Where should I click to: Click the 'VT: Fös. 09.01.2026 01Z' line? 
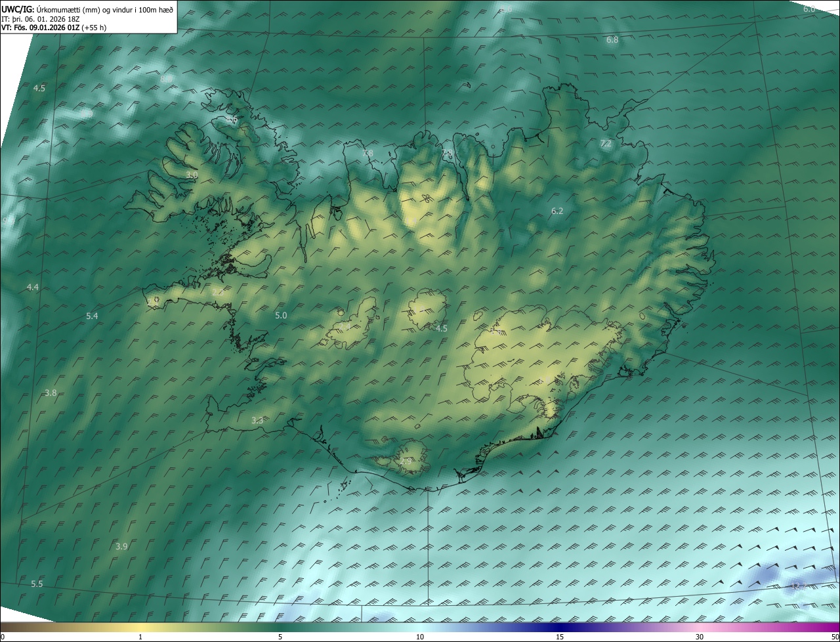[x=54, y=28]
